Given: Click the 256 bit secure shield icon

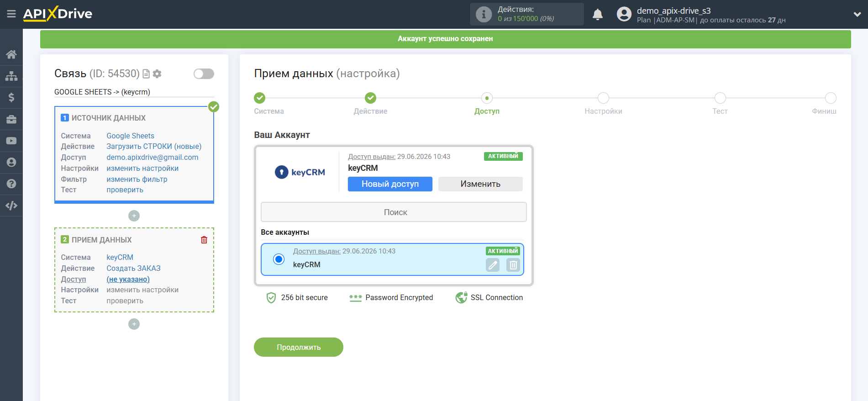Looking at the screenshot, I should tap(271, 298).
